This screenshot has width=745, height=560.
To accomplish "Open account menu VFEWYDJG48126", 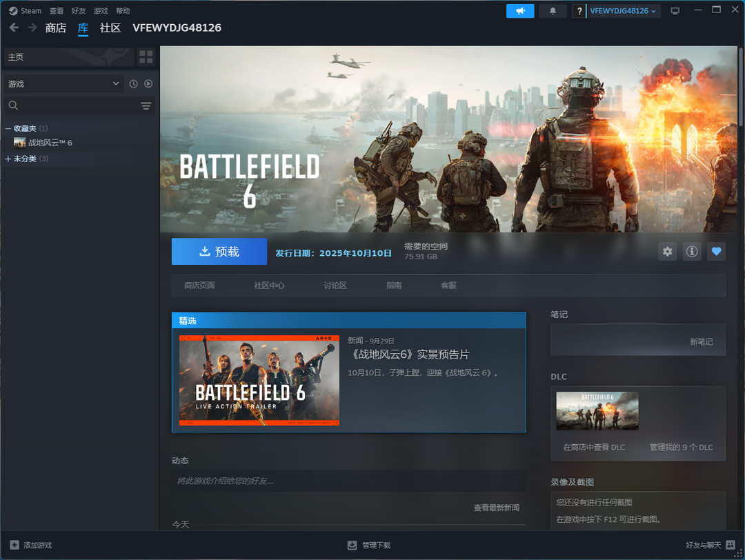I will 623,11.
